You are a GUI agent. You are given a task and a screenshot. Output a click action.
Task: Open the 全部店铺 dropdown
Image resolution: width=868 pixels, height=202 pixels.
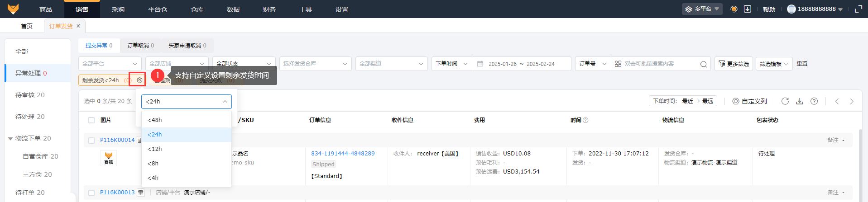177,64
